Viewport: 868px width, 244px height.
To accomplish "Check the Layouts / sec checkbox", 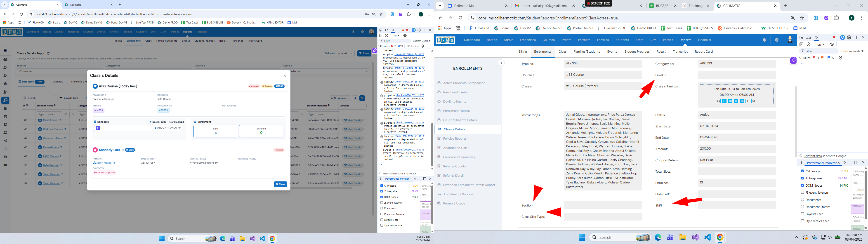I will click(x=802, y=214).
